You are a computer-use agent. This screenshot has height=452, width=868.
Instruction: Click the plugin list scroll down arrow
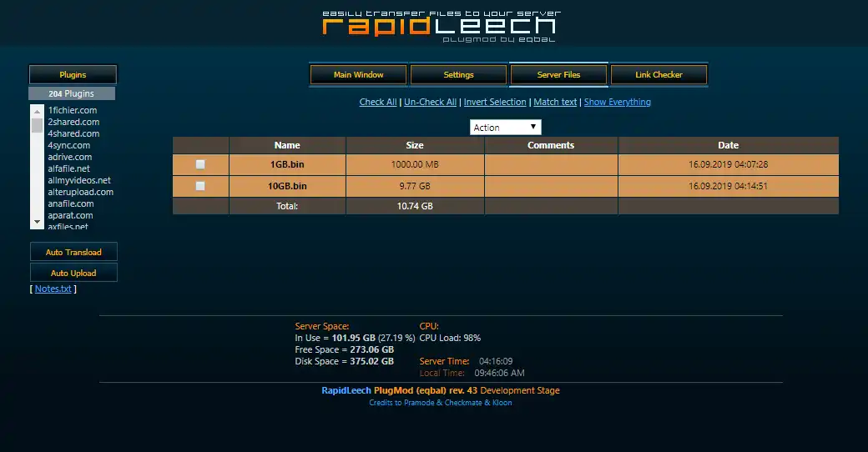click(37, 222)
